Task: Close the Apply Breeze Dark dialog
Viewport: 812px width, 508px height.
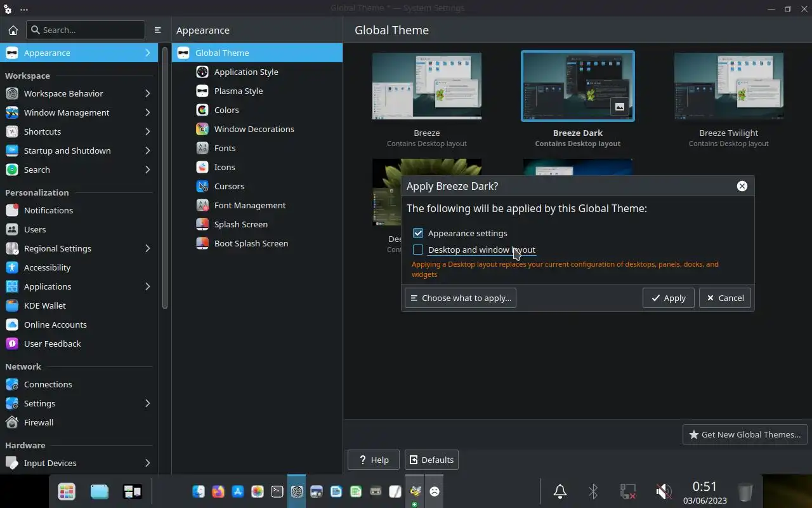Action: pos(742,186)
